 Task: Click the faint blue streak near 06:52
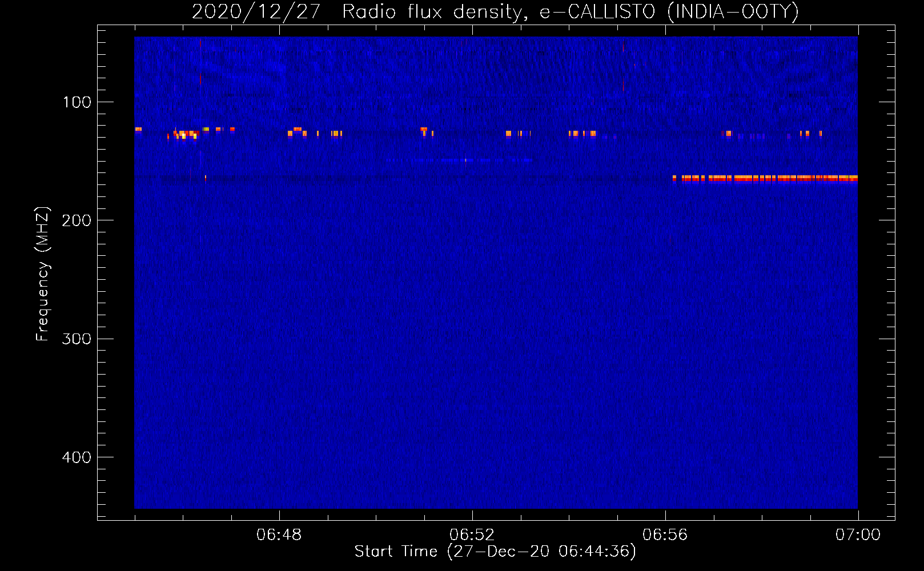pos(459,160)
